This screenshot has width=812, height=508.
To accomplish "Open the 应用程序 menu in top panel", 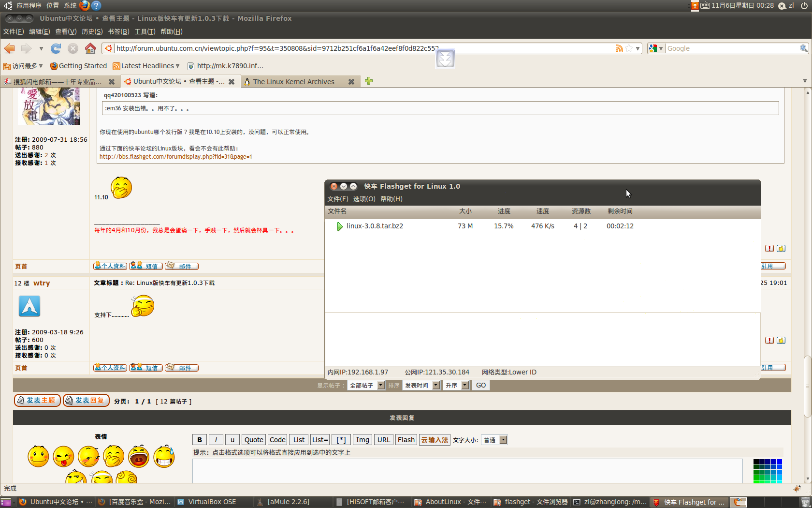I will [29, 5].
